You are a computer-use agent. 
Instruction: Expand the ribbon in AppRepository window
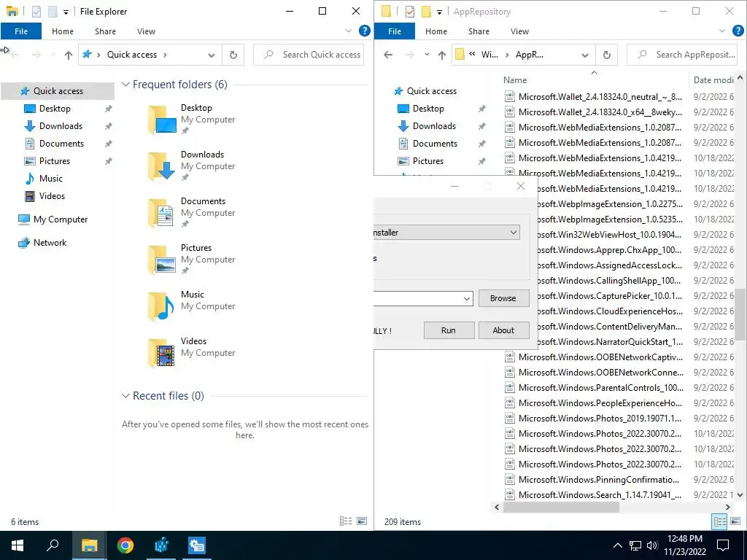pyautogui.click(x=721, y=31)
